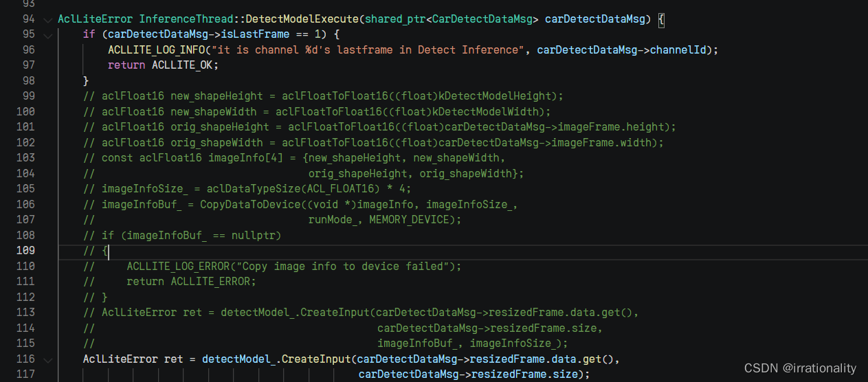868x382 pixels.
Task: Collapse the DetectModelExecute function at line 94
Action: tap(47, 19)
